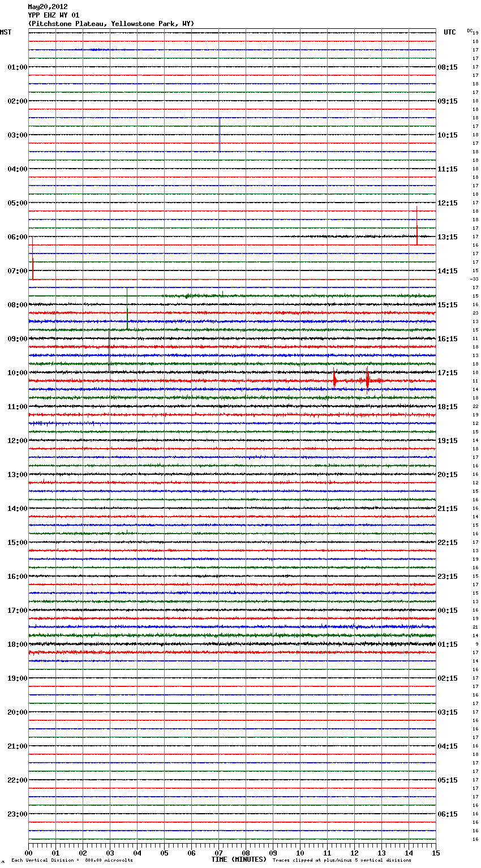This screenshot has width=481, height=868.
Task: Click the -33 DC offset value
Action: click(474, 280)
